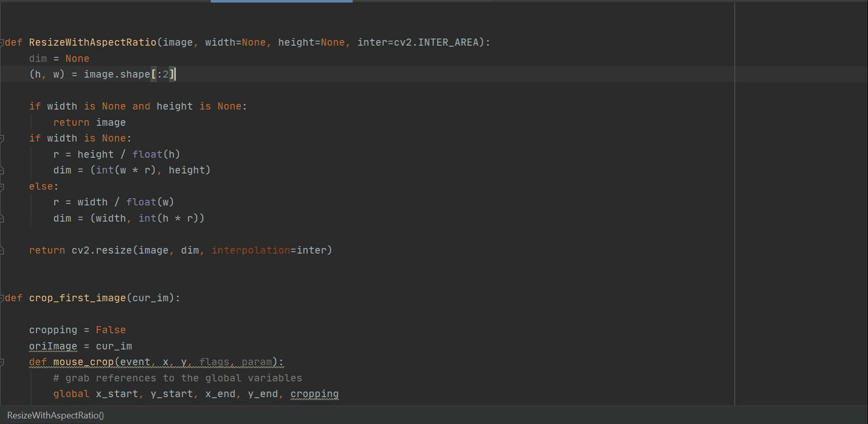
Task: Click the float(h) call
Action: click(x=156, y=154)
